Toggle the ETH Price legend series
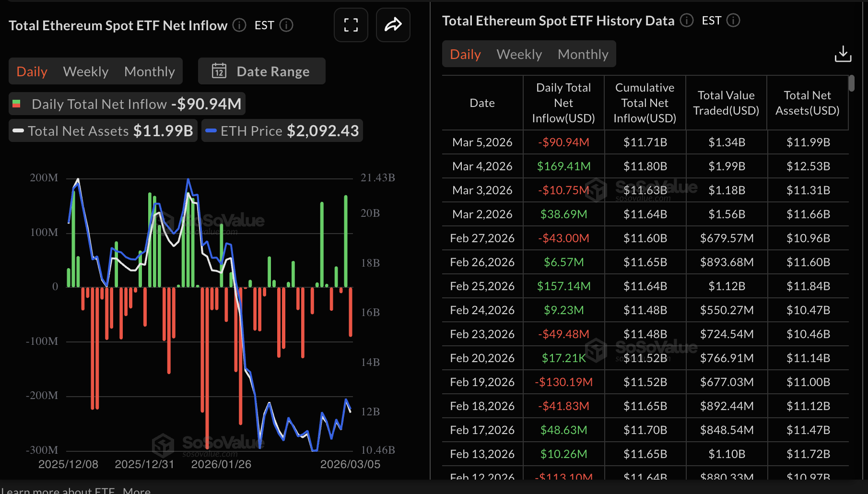Image resolution: width=868 pixels, height=494 pixels. point(282,131)
